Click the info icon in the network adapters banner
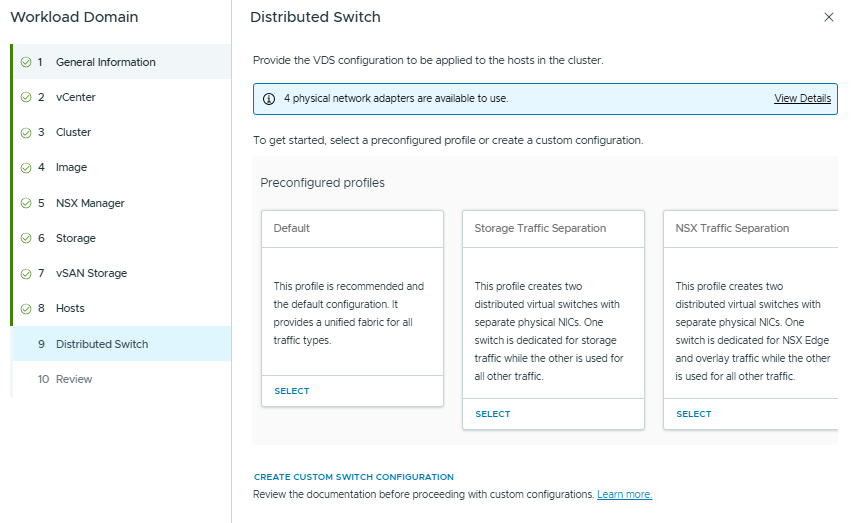This screenshot has width=853, height=523. pyautogui.click(x=268, y=99)
